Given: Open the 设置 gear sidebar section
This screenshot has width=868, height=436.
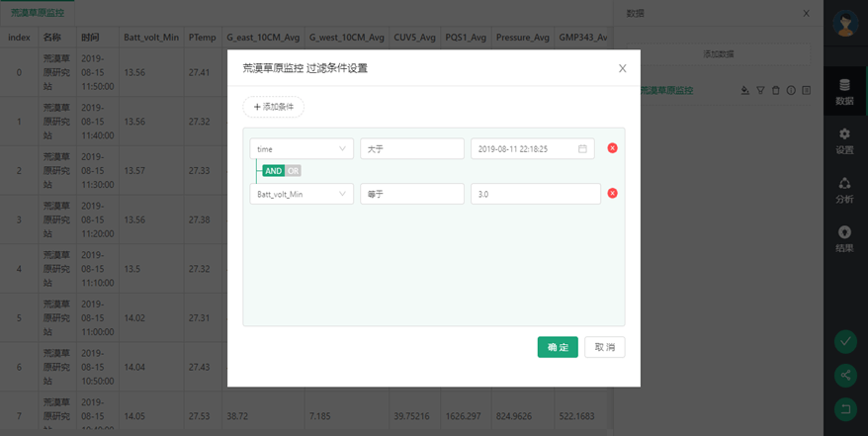Looking at the screenshot, I should point(844,140).
